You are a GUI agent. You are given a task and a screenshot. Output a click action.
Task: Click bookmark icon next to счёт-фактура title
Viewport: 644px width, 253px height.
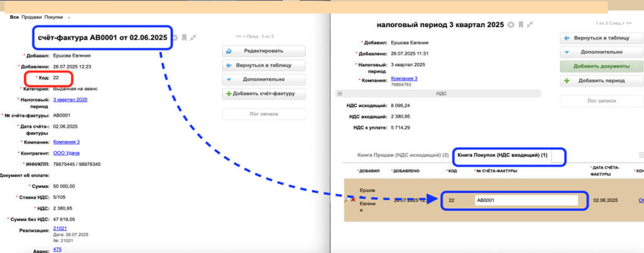185,38
